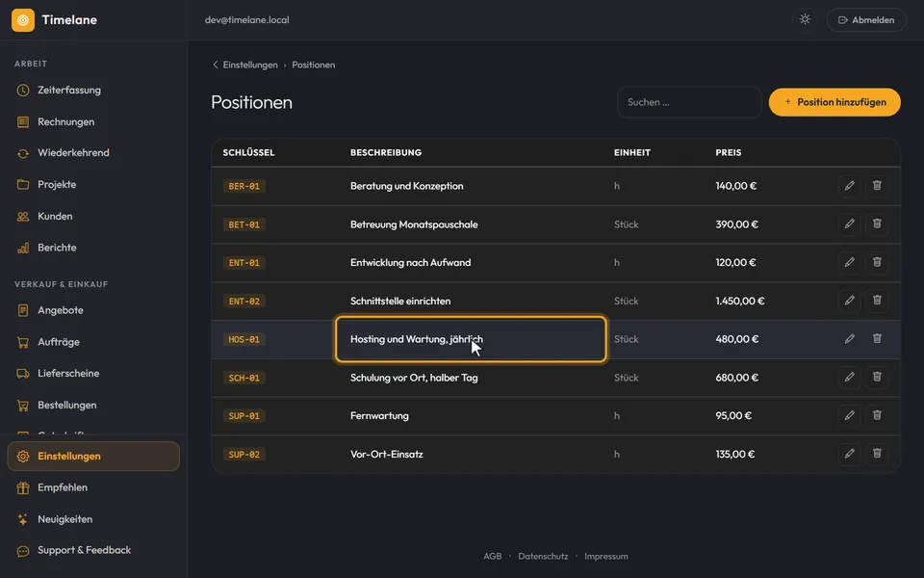Image resolution: width=924 pixels, height=578 pixels.
Task: Go to Rechnungen in the sidebar
Action: click(x=93, y=122)
